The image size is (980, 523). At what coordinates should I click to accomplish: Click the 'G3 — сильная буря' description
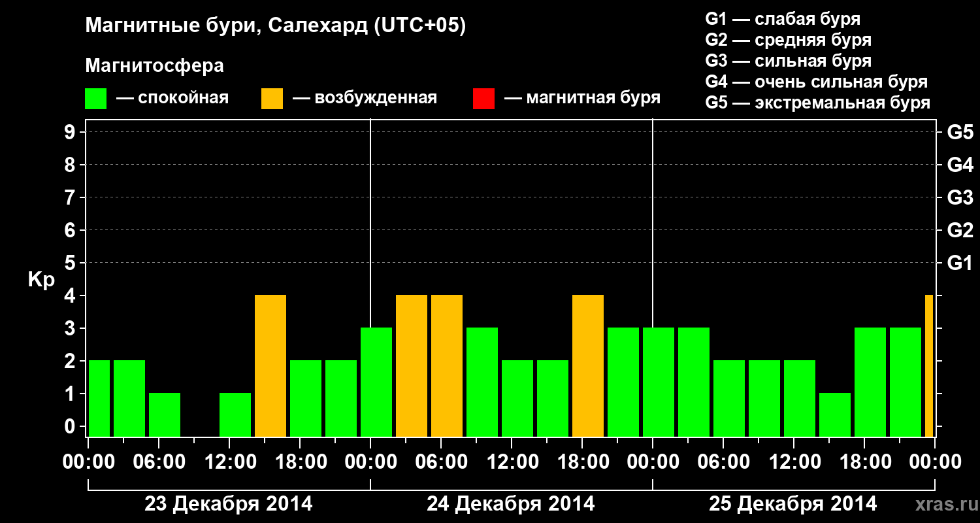tap(788, 61)
